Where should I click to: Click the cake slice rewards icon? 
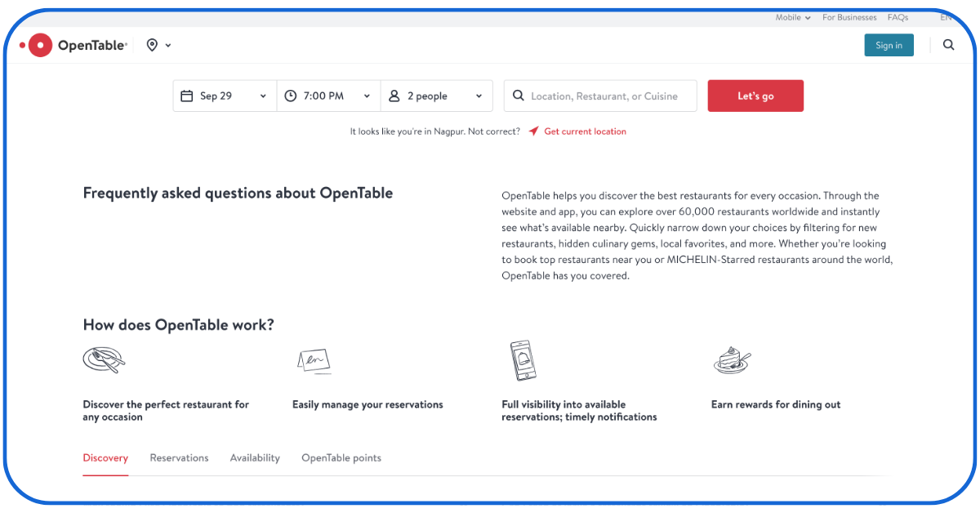point(732,360)
